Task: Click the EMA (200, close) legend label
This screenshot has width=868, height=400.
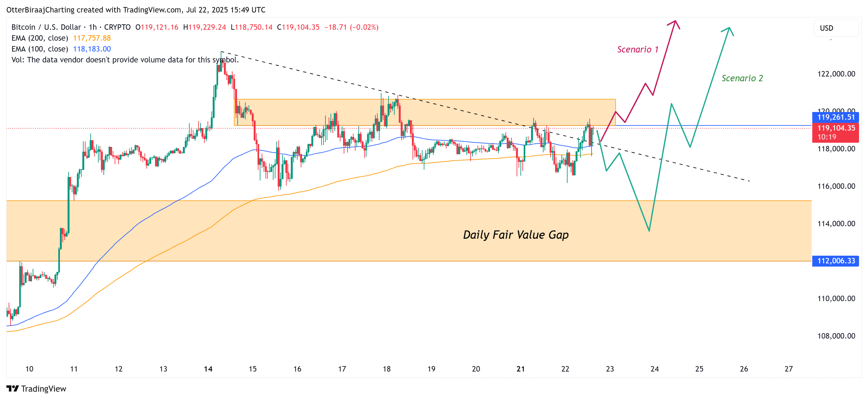Action: pos(39,38)
